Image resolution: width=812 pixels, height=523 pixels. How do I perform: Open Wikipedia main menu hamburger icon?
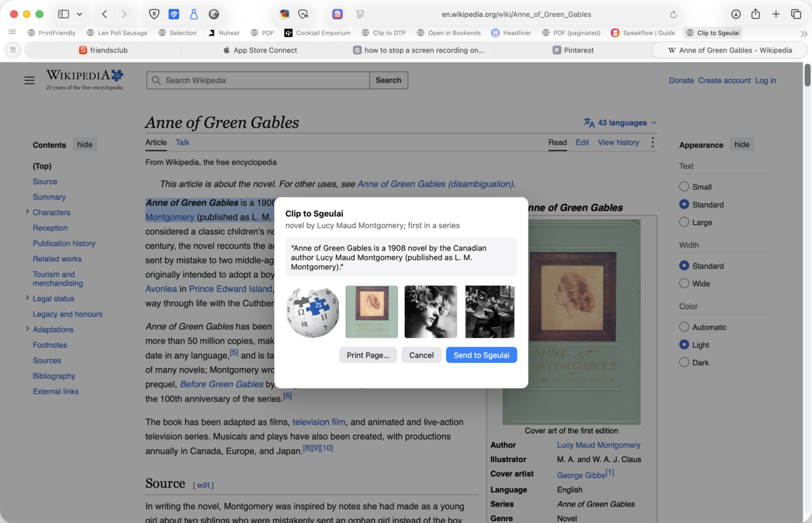click(x=29, y=80)
